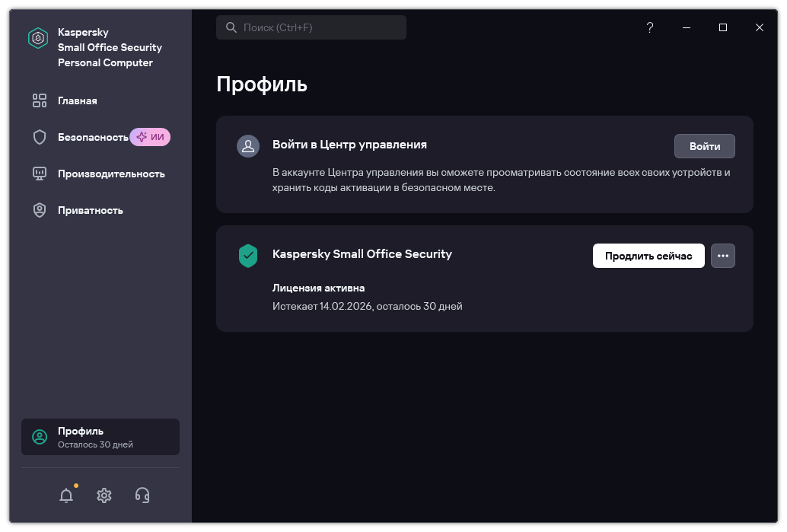Viewport: 787px width, 532px height.
Task: Open the Главная dashboard icon
Action: (x=39, y=100)
